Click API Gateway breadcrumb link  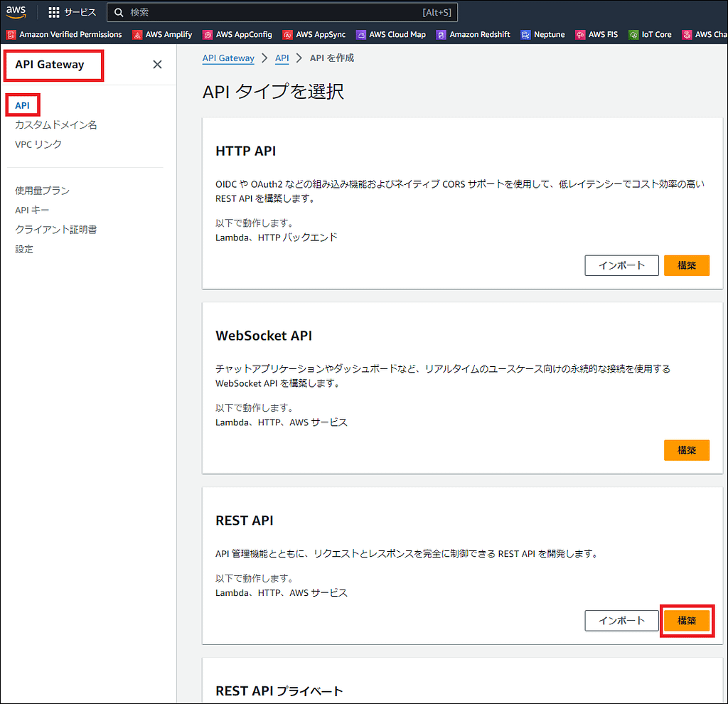click(x=228, y=58)
